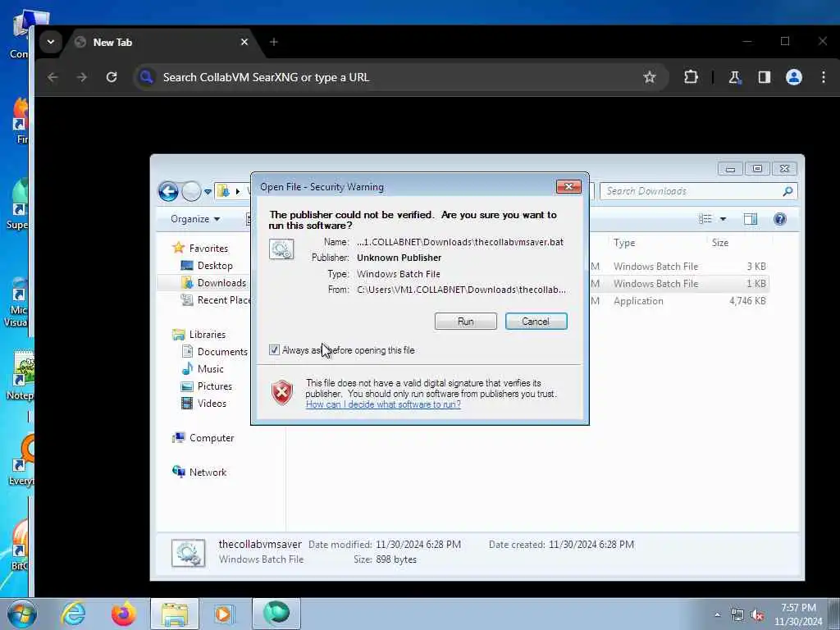Switch to the Explorer taskbar button
Screen dimensions: 840x630
point(175,614)
